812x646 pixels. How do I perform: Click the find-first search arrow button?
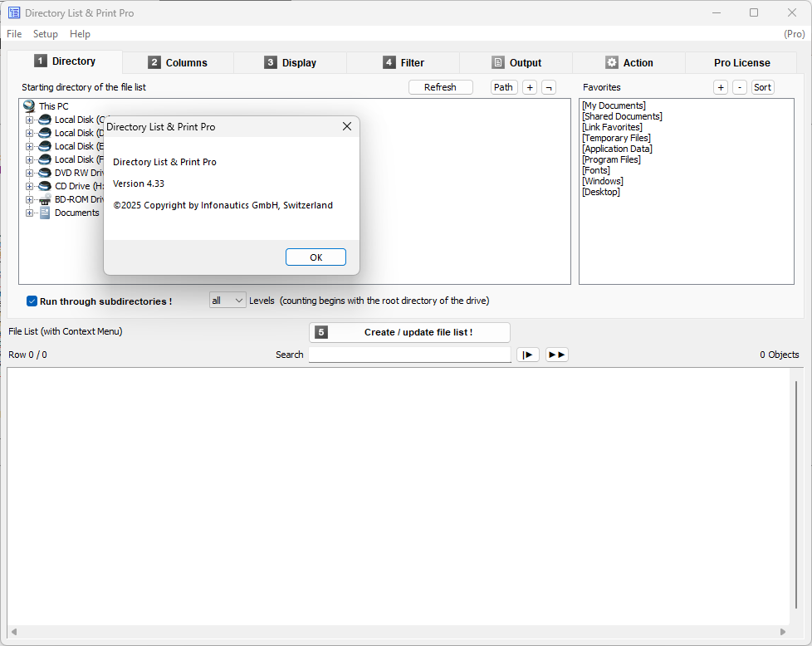528,355
